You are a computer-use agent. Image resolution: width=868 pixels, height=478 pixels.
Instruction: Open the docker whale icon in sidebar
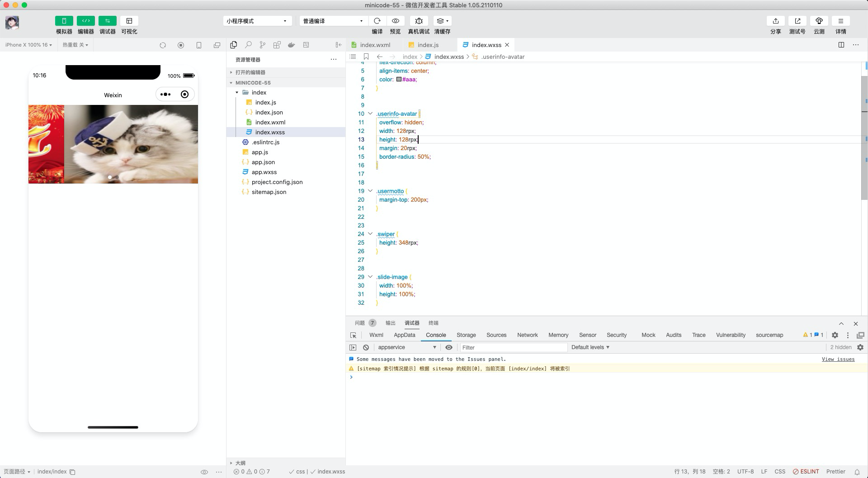tap(292, 45)
